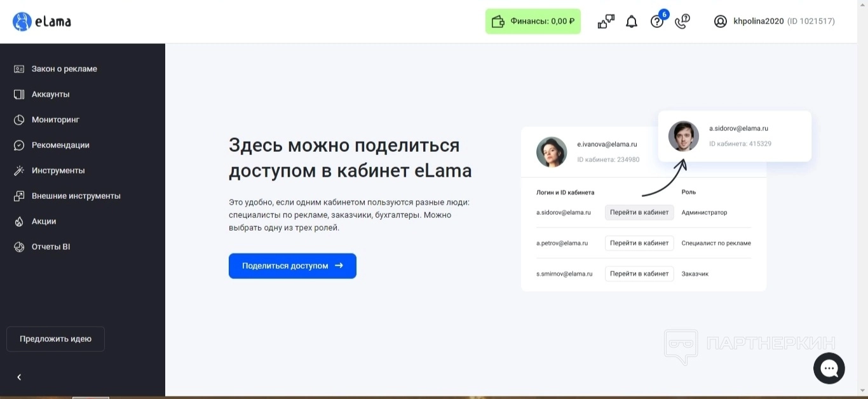This screenshot has height=399, width=868.
Task: Click the blue notification badge 6
Action: [664, 14]
